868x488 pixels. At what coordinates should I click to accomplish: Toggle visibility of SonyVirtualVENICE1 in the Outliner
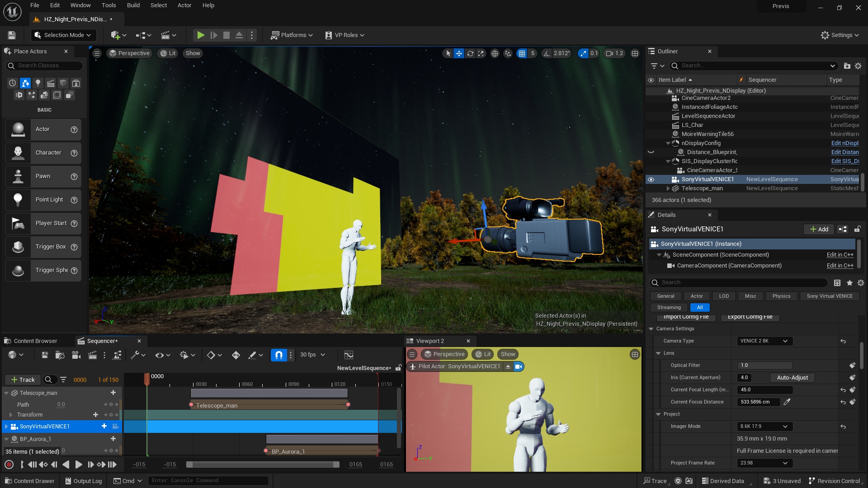[x=651, y=179]
